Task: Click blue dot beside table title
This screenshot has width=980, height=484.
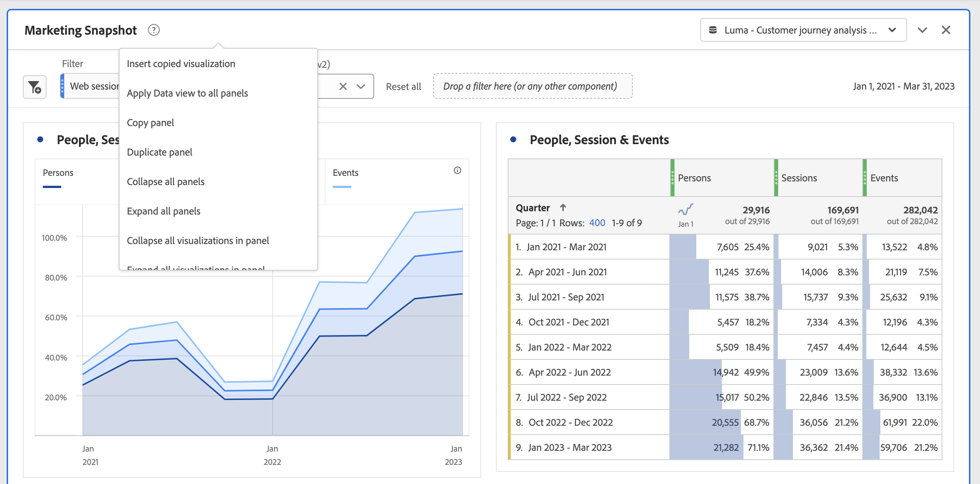Action: coord(513,140)
